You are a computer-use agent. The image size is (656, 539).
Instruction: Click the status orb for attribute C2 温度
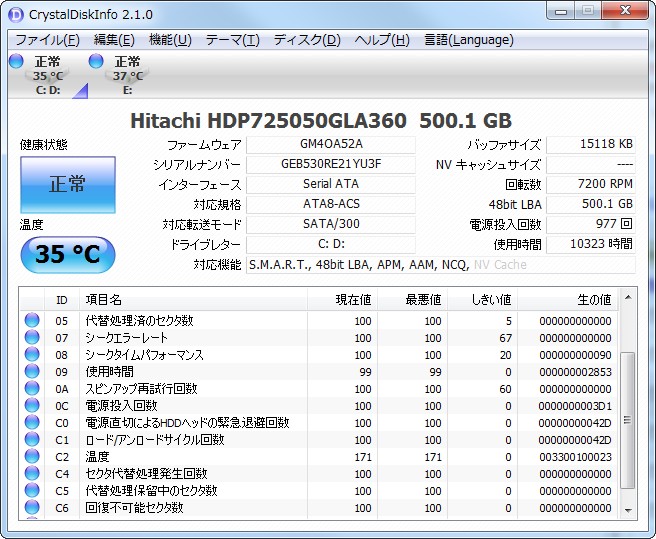coord(32,457)
